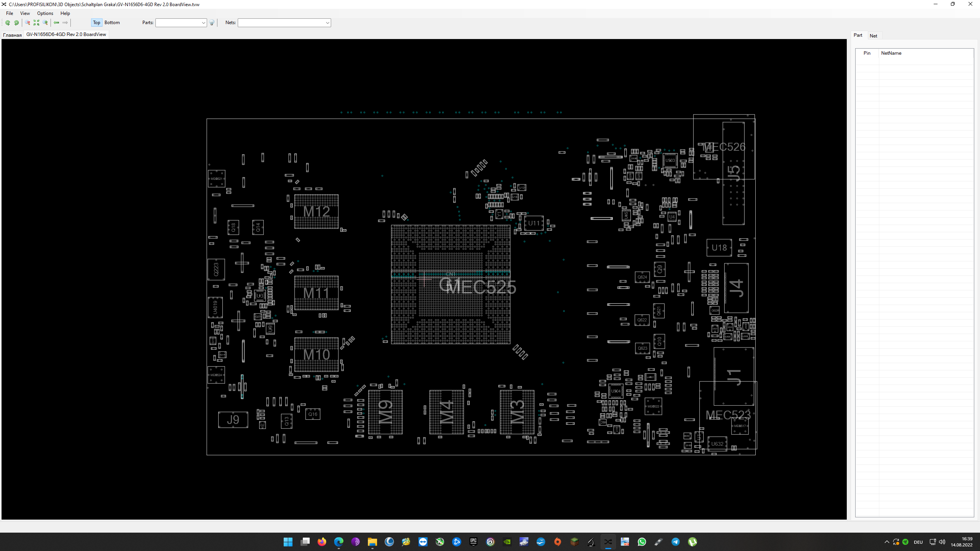Image resolution: width=980 pixels, height=551 pixels.
Task: Open the File menu
Action: point(10,13)
